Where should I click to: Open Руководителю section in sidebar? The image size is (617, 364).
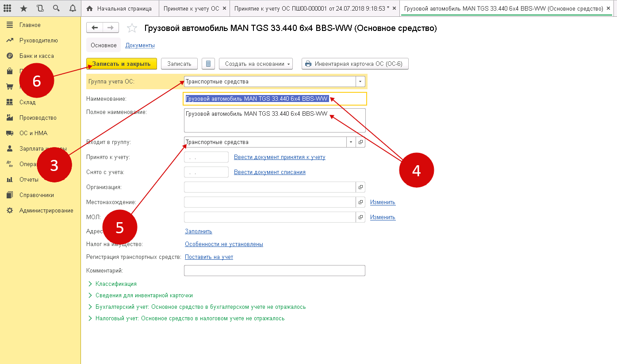click(x=38, y=41)
